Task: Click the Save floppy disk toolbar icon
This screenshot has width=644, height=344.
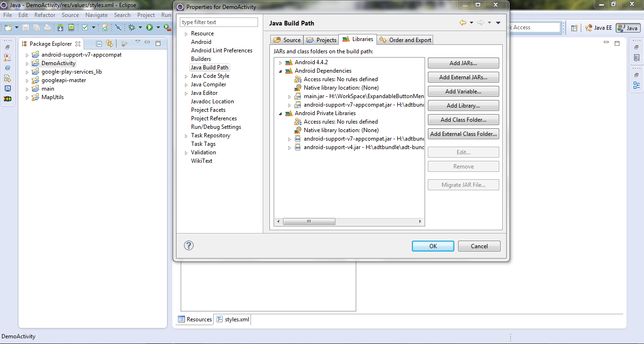Action: (x=25, y=27)
